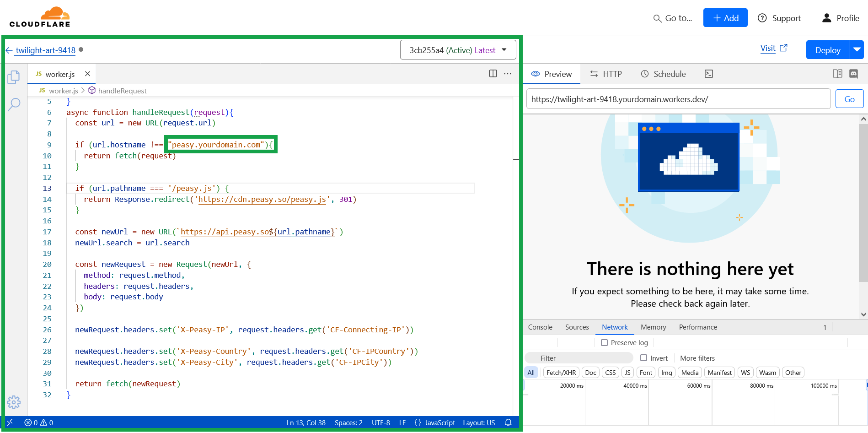Image resolution: width=868 pixels, height=433 pixels.
Task: Open the documentation book icon
Action: pos(837,73)
